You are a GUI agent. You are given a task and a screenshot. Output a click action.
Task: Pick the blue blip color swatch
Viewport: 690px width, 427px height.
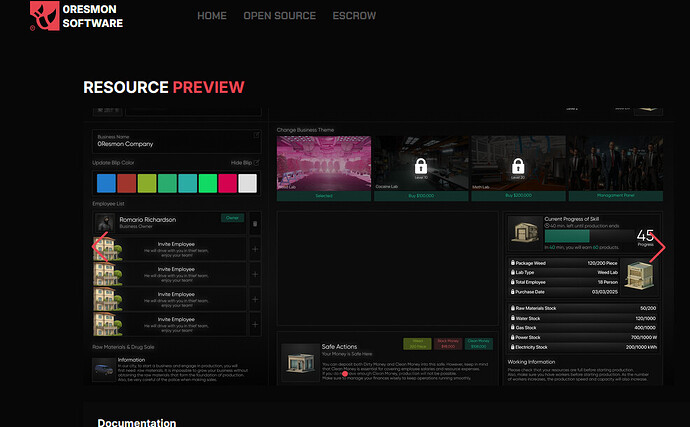pyautogui.click(x=106, y=183)
